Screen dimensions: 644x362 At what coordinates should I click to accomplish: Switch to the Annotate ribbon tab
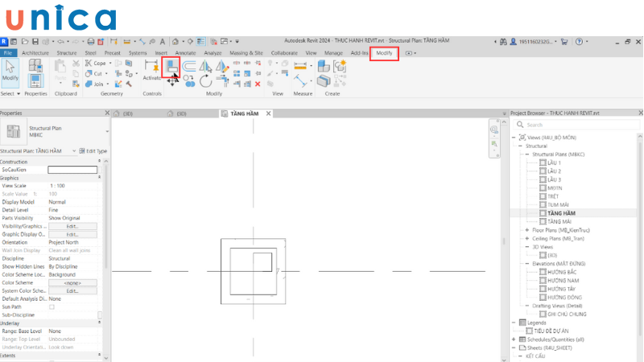click(x=185, y=52)
